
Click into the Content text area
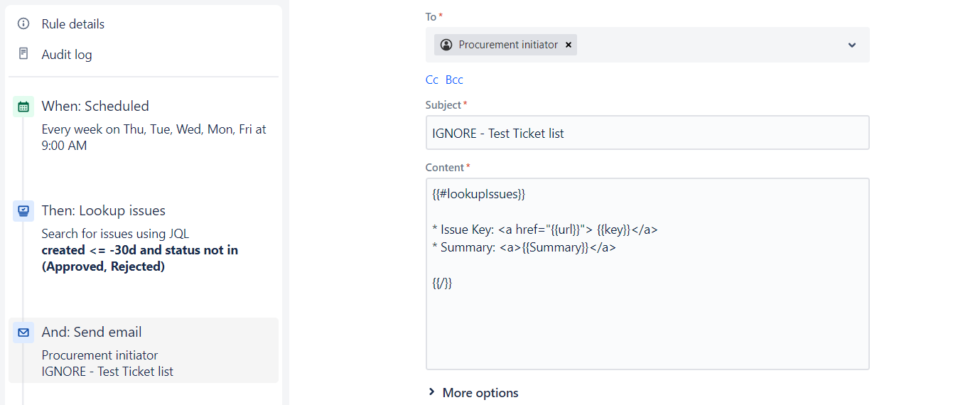click(647, 274)
